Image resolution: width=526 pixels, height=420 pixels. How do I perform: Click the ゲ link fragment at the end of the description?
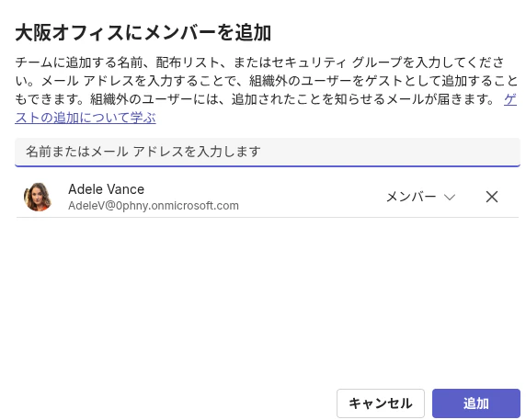click(x=510, y=99)
